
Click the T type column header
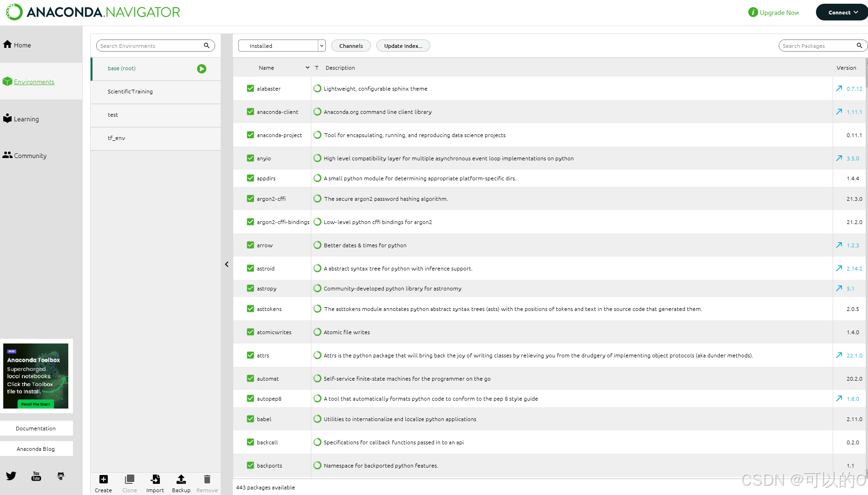tap(316, 68)
